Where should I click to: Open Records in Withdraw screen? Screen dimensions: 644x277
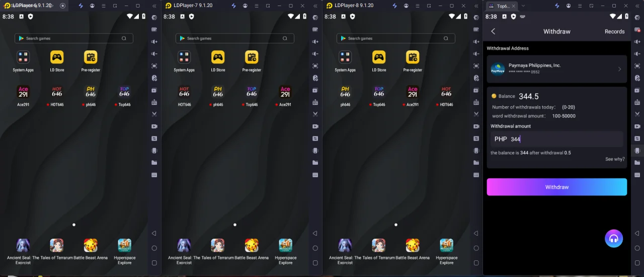(614, 31)
